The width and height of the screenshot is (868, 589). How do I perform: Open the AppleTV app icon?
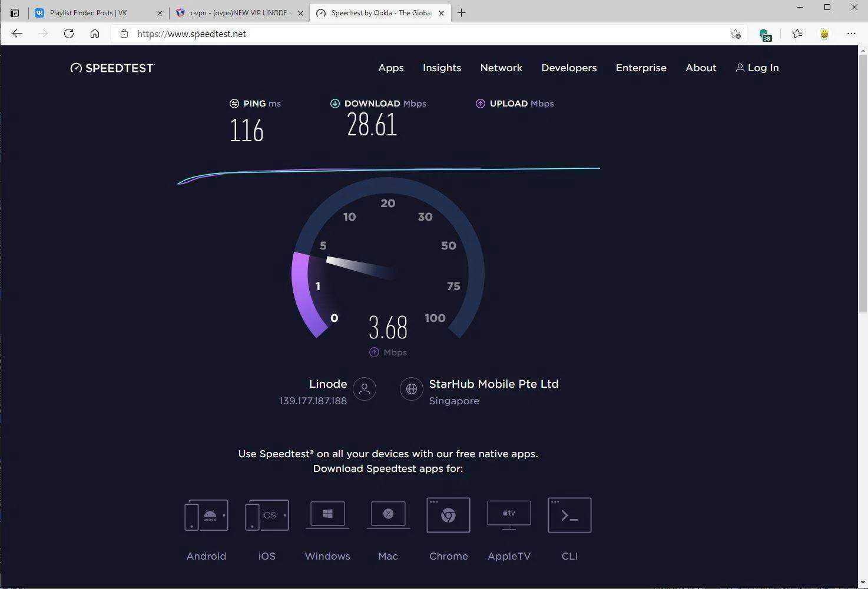509,515
